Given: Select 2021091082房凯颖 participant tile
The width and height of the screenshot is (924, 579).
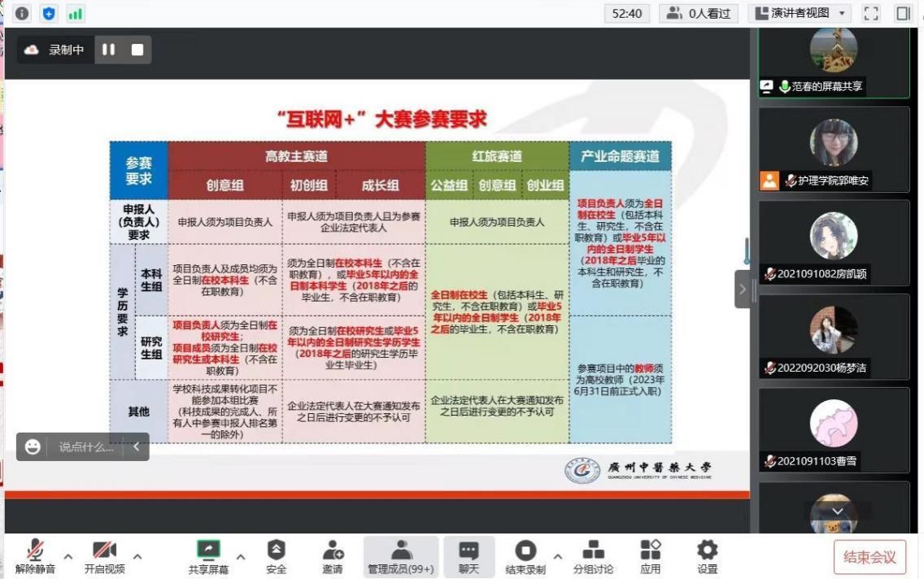Looking at the screenshot, I should [x=834, y=242].
